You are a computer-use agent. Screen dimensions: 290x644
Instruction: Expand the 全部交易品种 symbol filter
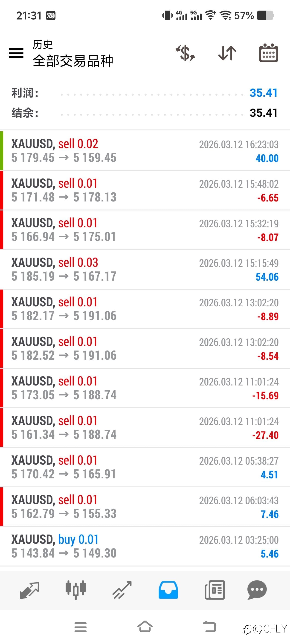[73, 61]
